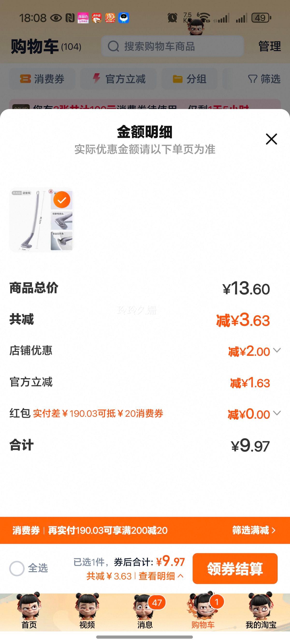The image size is (290, 644).
Task: Close the 金额明细 panel
Action: 271,139
